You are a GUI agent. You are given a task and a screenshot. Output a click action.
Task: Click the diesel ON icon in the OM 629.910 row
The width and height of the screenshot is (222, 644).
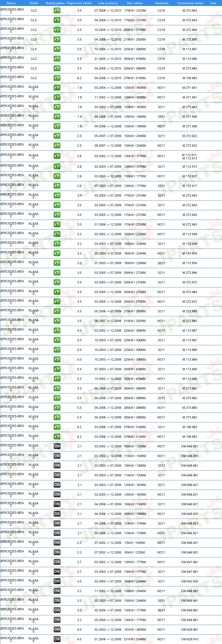pyautogui.click(x=57, y=639)
